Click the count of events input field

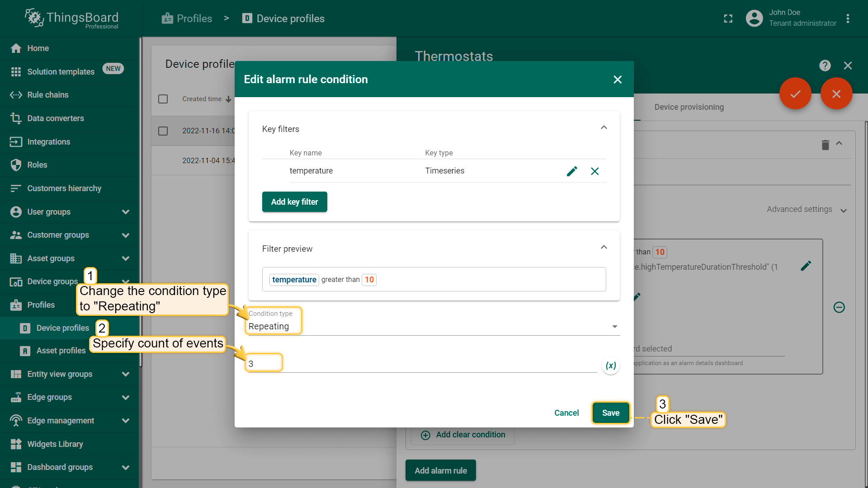coord(422,364)
